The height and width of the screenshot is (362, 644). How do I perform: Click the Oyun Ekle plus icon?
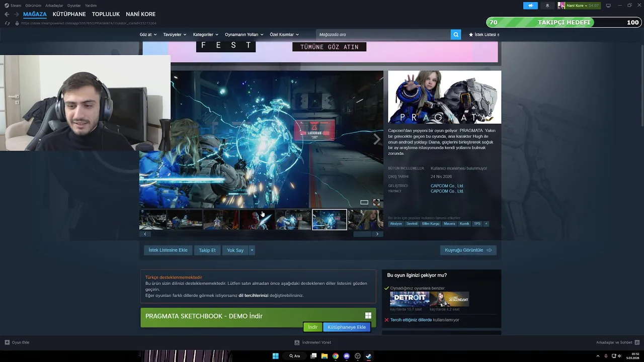tap(7, 342)
